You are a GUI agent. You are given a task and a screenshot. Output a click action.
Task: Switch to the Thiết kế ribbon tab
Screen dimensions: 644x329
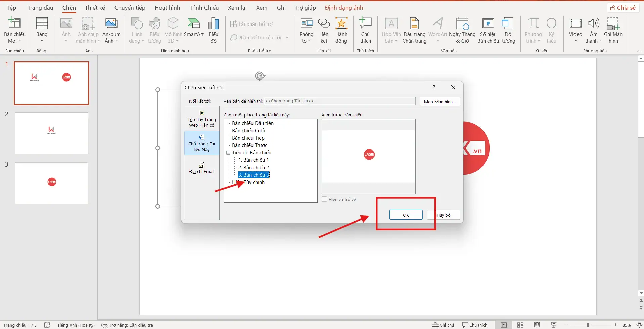[x=95, y=7]
